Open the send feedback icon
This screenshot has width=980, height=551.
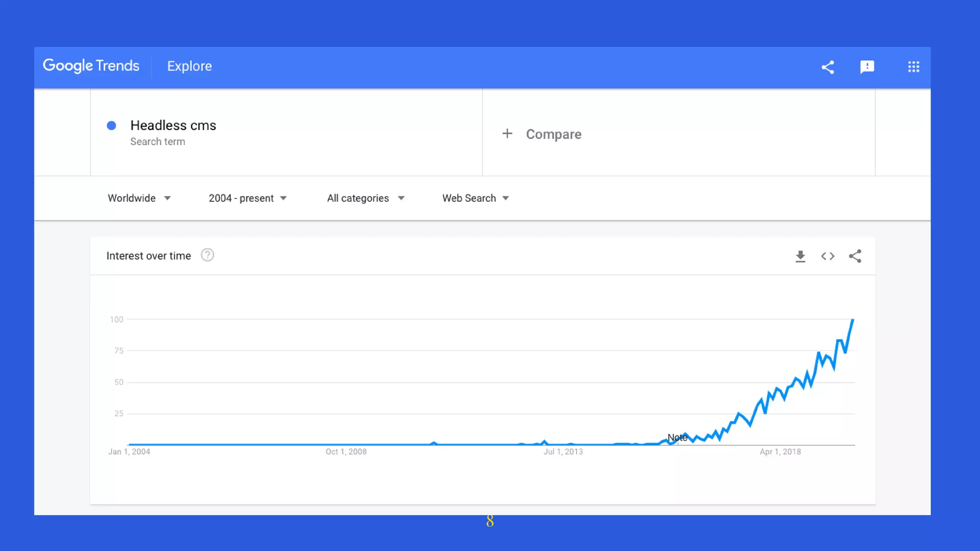[x=867, y=67]
